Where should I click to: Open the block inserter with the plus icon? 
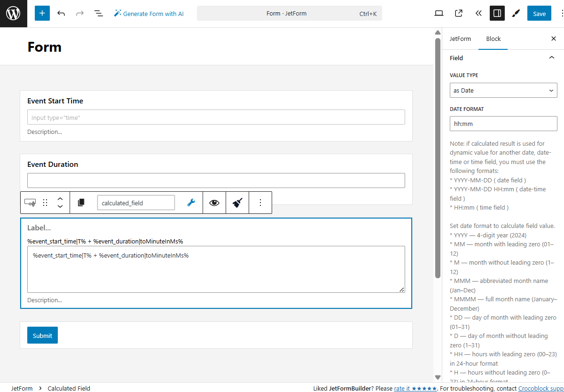point(42,13)
